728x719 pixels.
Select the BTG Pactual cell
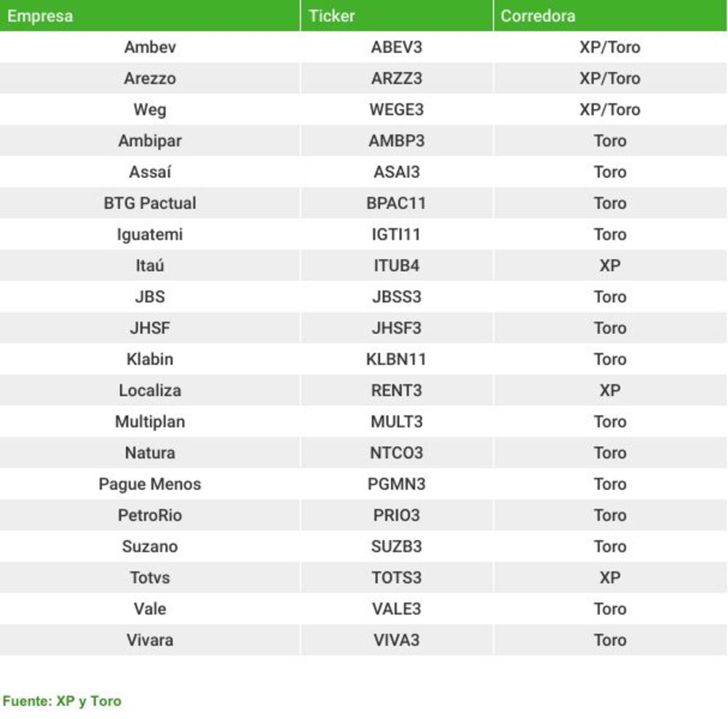[x=149, y=203]
